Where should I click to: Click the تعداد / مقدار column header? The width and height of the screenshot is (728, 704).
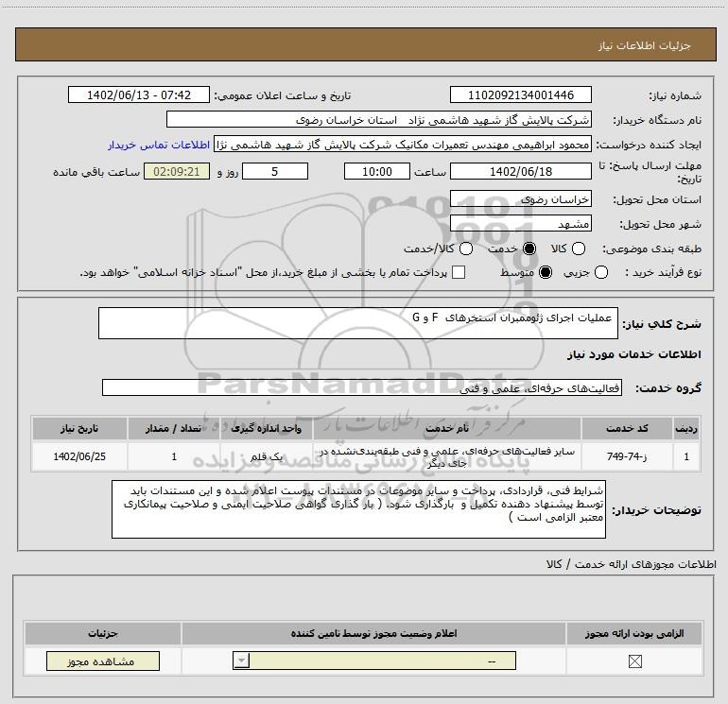[174, 428]
